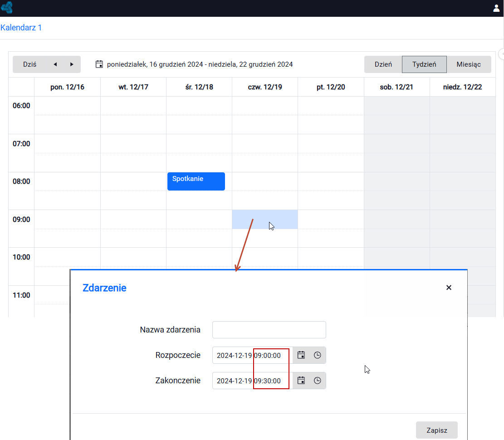Click the Zakonczenie date-time field
The image size is (504, 440).
coord(253,381)
